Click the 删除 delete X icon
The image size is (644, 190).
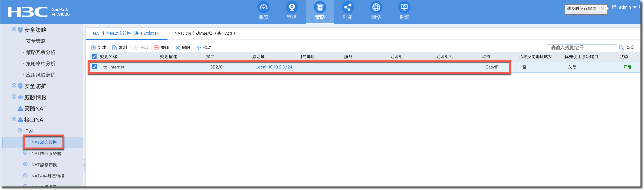click(x=178, y=48)
